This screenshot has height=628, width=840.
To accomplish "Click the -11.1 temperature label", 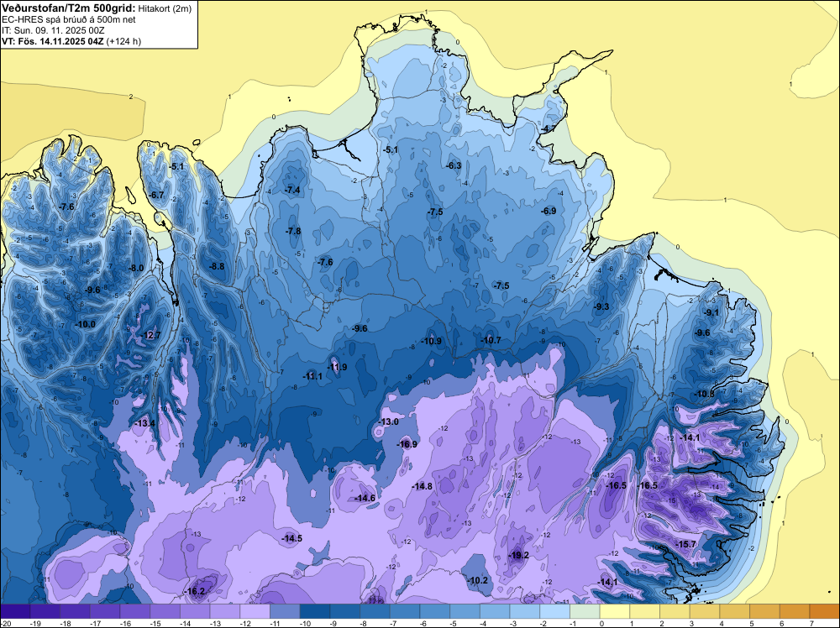I will pyautogui.click(x=312, y=376).
